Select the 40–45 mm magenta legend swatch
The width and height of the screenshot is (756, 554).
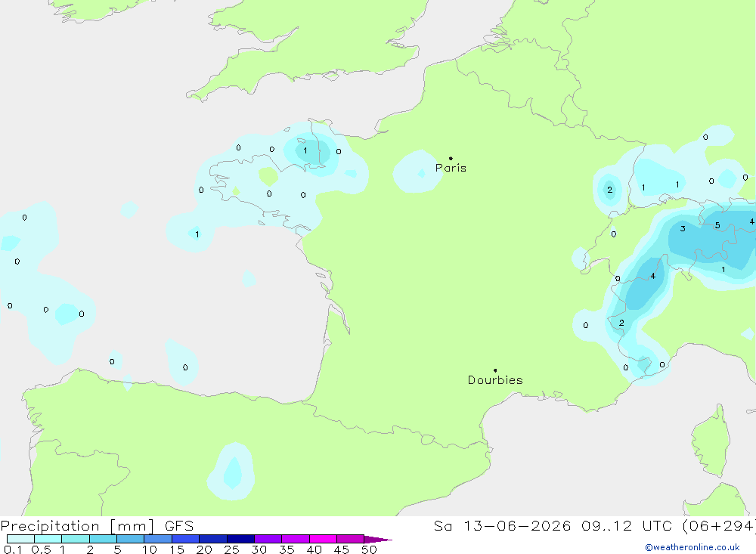323,539
